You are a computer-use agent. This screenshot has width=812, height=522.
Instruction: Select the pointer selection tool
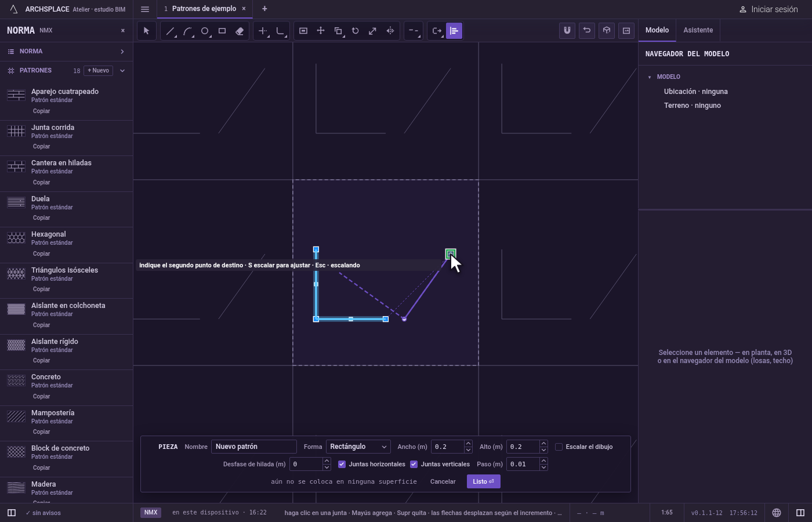pos(146,31)
